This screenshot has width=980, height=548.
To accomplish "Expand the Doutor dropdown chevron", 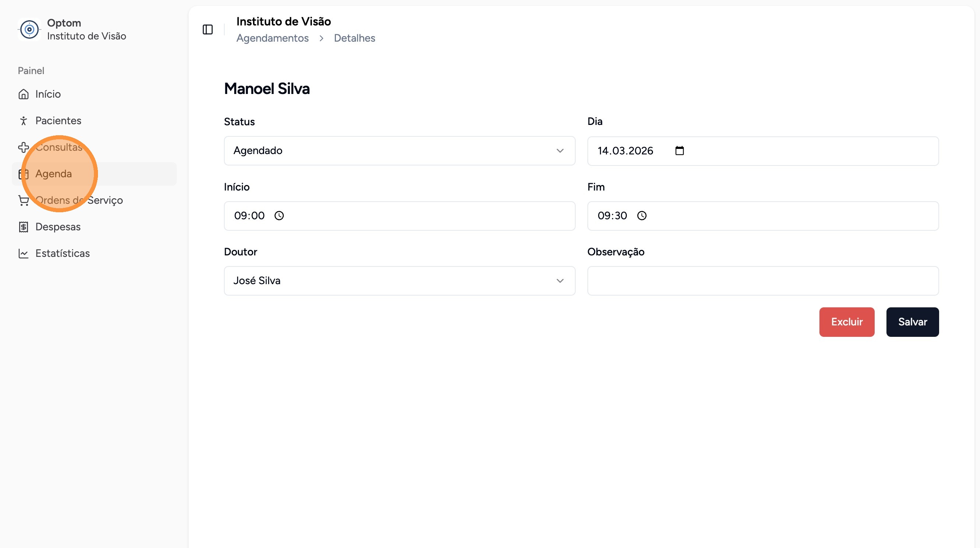I will 560,281.
